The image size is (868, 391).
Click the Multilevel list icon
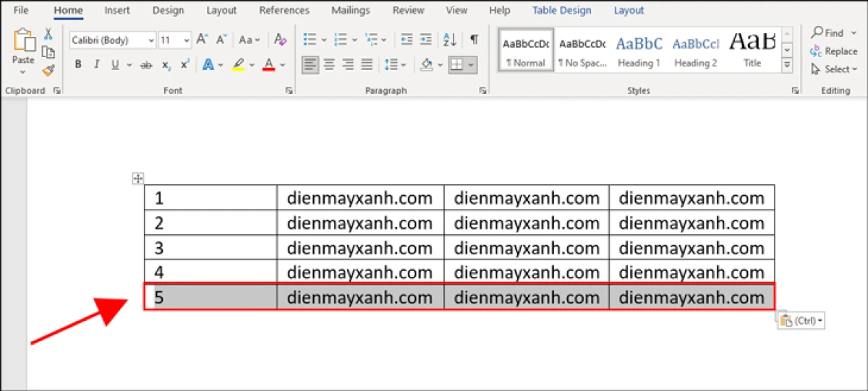[x=372, y=40]
